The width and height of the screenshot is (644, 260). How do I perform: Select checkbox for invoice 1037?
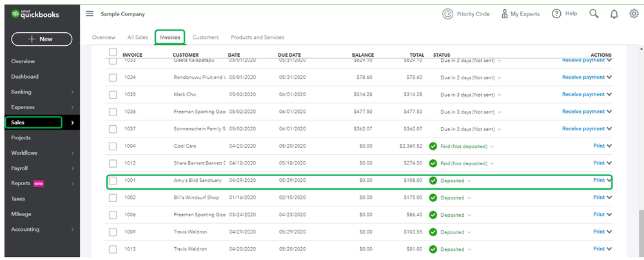click(113, 129)
